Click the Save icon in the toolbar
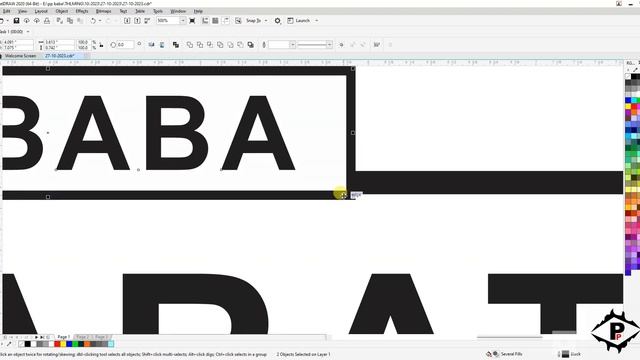The image size is (640, 360). click(x=16, y=20)
